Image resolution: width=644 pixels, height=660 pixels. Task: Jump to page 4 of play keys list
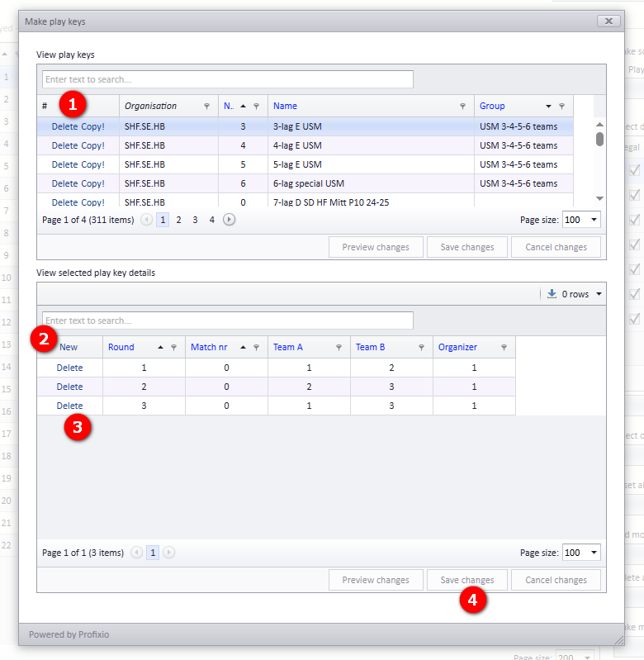pos(212,220)
